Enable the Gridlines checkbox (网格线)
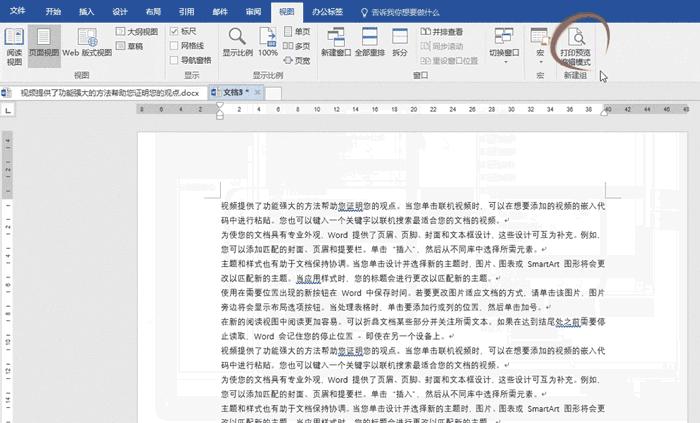700x423 pixels. pyautogui.click(x=187, y=46)
